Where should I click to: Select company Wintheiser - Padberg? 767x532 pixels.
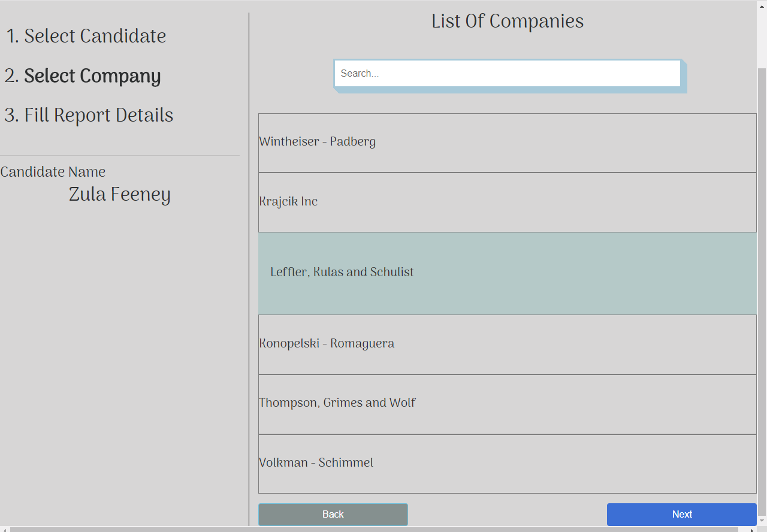(508, 141)
